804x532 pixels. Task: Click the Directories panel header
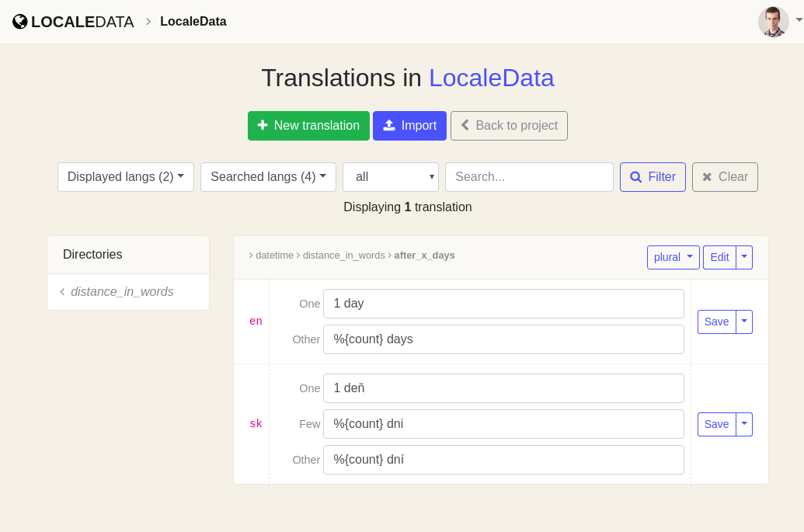pyautogui.click(x=128, y=255)
